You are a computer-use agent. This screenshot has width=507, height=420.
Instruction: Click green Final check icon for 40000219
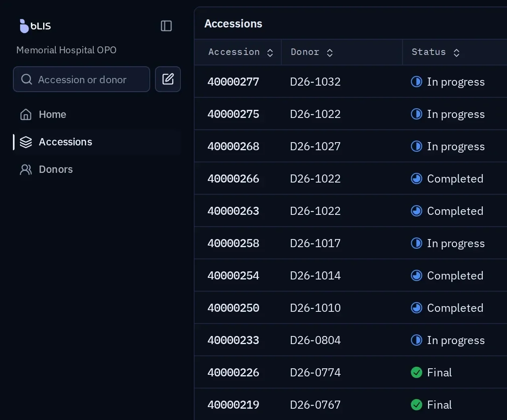(x=417, y=405)
